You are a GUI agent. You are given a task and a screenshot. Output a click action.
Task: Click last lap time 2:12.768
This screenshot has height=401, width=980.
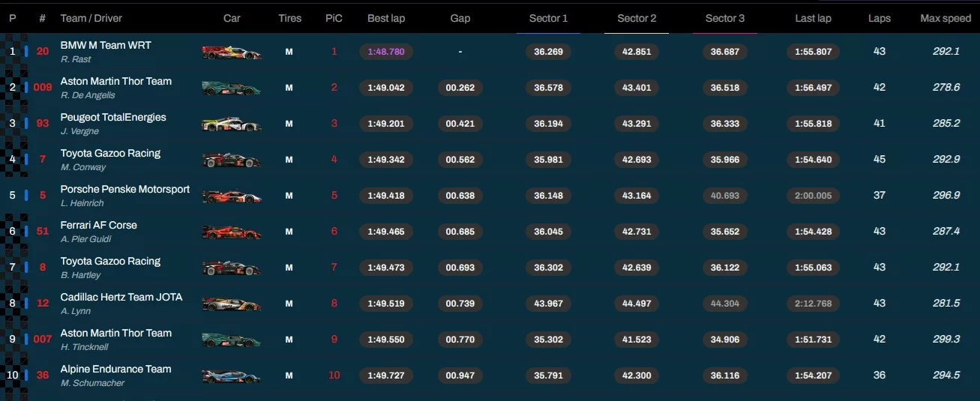pyautogui.click(x=814, y=304)
